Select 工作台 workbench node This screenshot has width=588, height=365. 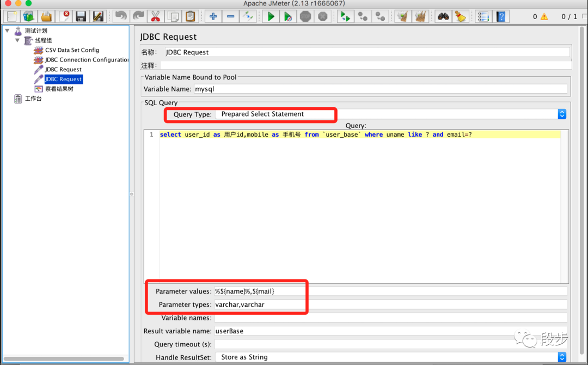tap(33, 99)
